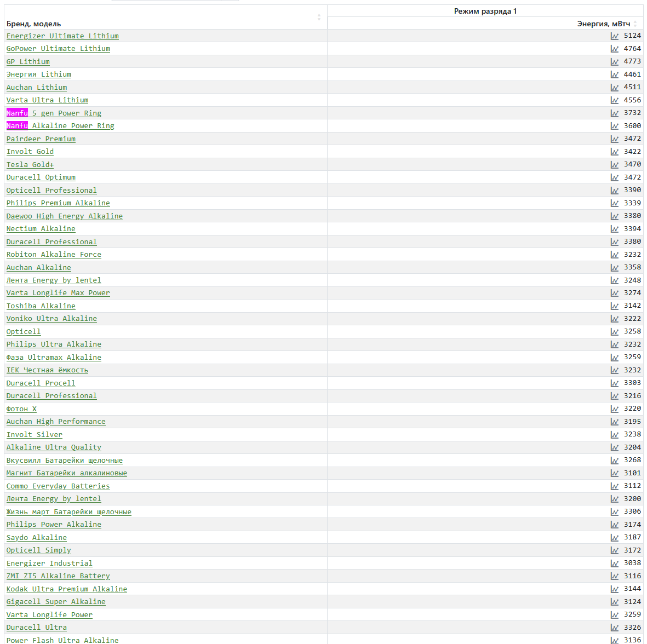The width and height of the screenshot is (647, 644).
Task: Follow Duracell Optimum link
Action: point(41,177)
